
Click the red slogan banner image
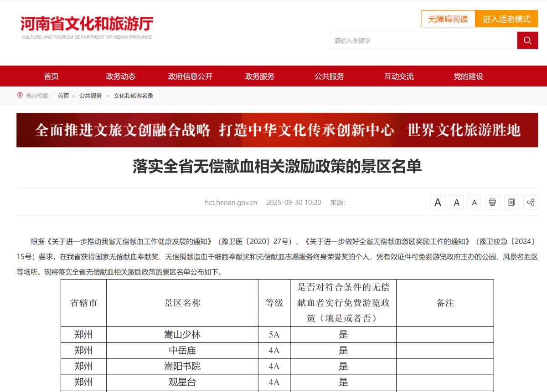coord(277,130)
